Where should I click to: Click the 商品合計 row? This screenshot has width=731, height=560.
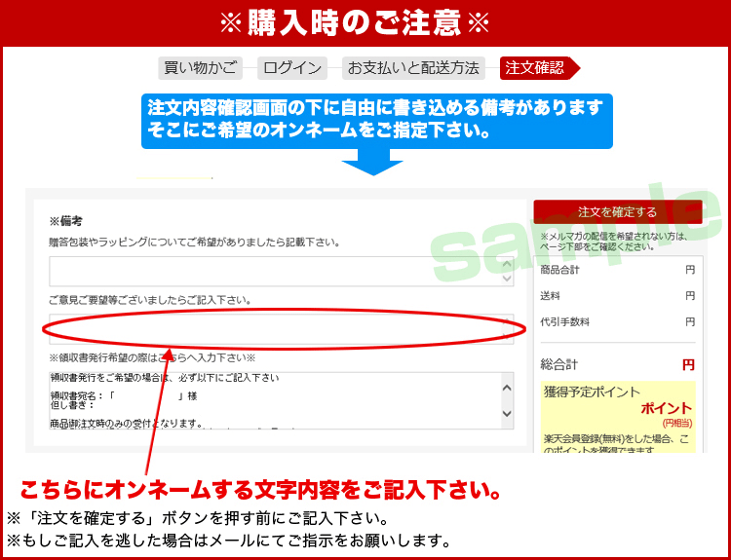(617, 270)
